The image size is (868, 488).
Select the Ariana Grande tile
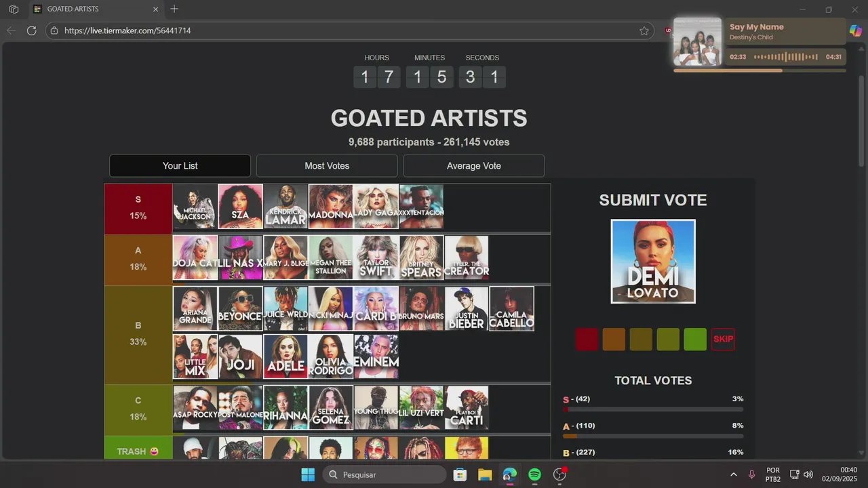[x=195, y=308]
